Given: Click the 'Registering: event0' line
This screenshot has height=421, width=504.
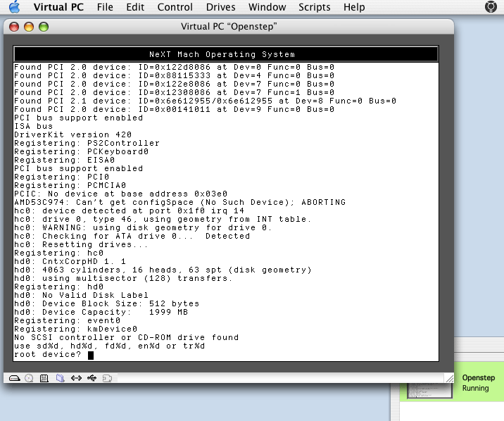Looking at the screenshot, I should pyautogui.click(x=67, y=321).
